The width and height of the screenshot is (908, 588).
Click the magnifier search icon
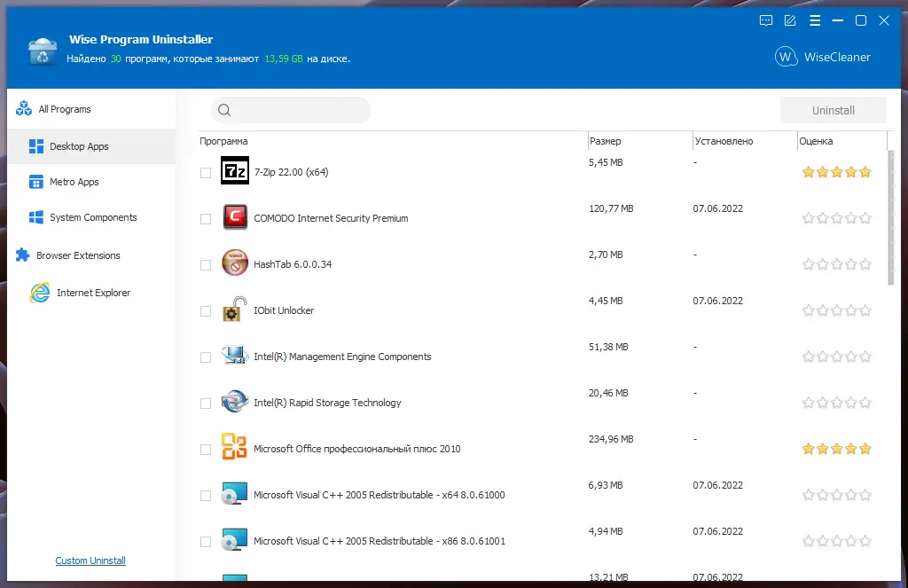(x=224, y=110)
